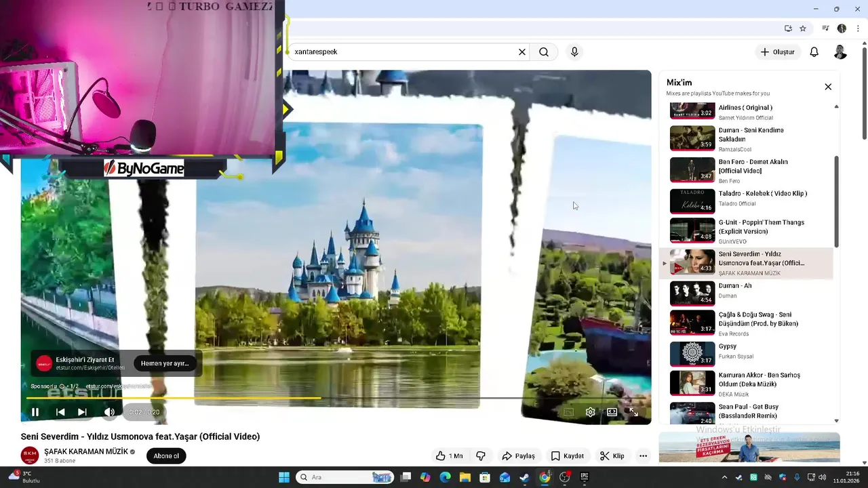This screenshot has height=488, width=868.
Task: Click the install app icon in address bar
Action: point(788,28)
